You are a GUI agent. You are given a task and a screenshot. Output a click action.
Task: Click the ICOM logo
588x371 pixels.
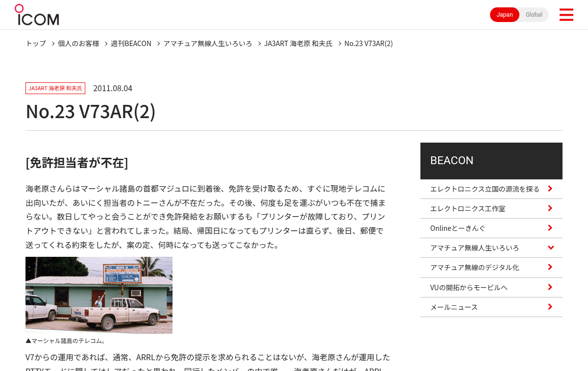pos(37,15)
